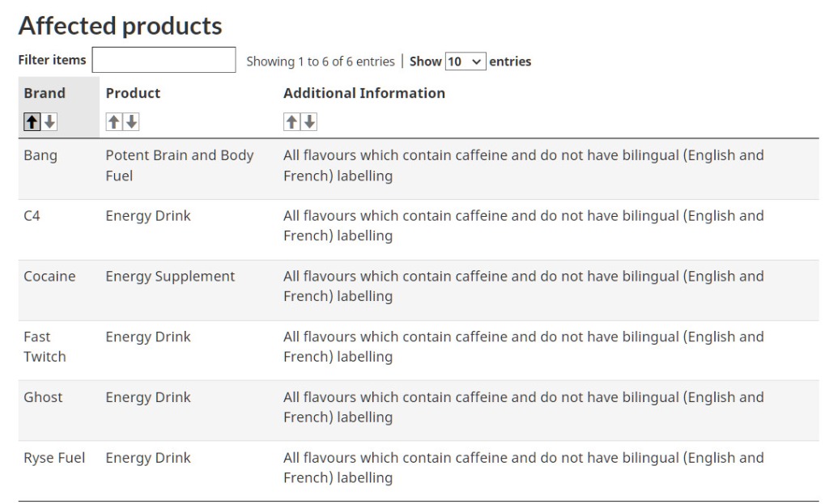Sort Product column descending arrow
This screenshot has width=829, height=504.
131,122
